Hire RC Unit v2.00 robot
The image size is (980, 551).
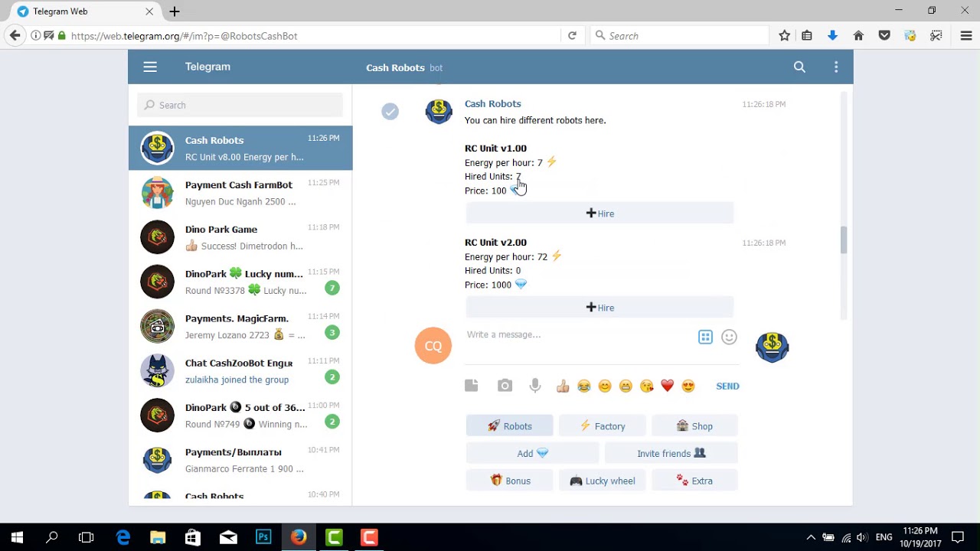(x=599, y=308)
